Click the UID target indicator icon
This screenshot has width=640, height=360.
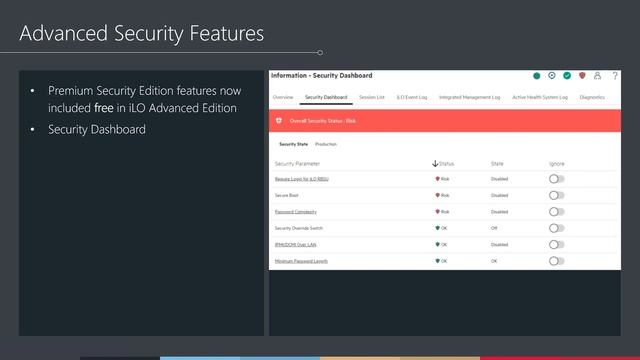click(552, 76)
